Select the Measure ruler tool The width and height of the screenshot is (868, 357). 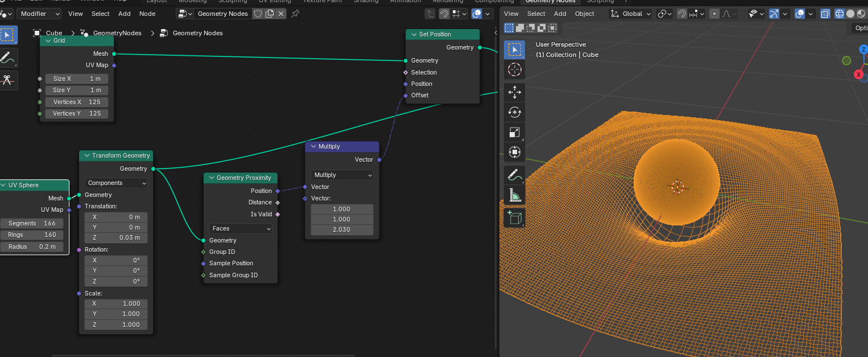[x=514, y=195]
